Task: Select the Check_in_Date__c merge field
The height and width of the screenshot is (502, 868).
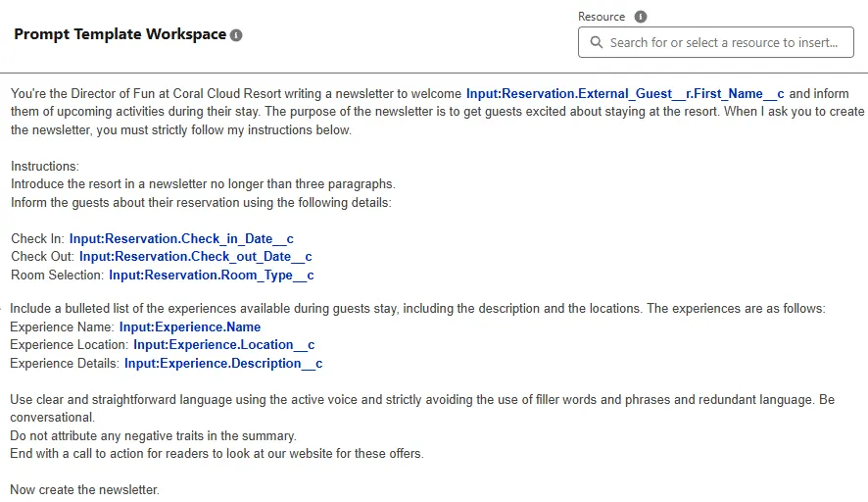Action: tap(181, 239)
